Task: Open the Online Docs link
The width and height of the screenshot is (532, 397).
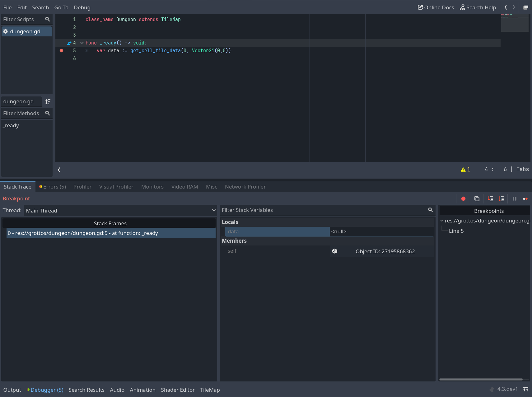Action: 436,7
